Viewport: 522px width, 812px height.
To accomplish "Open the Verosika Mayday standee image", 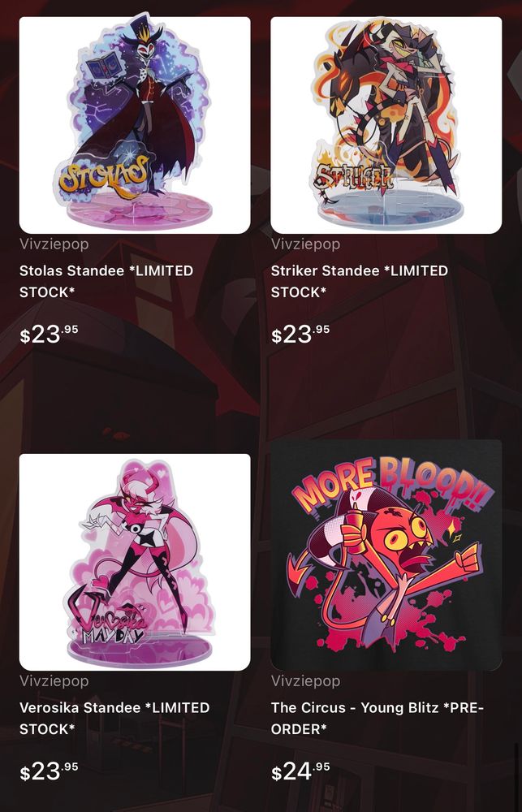I will click(135, 562).
